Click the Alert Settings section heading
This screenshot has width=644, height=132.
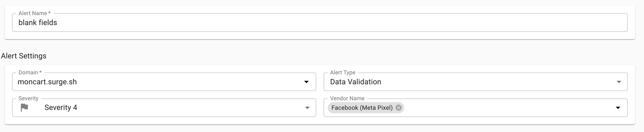click(x=24, y=56)
